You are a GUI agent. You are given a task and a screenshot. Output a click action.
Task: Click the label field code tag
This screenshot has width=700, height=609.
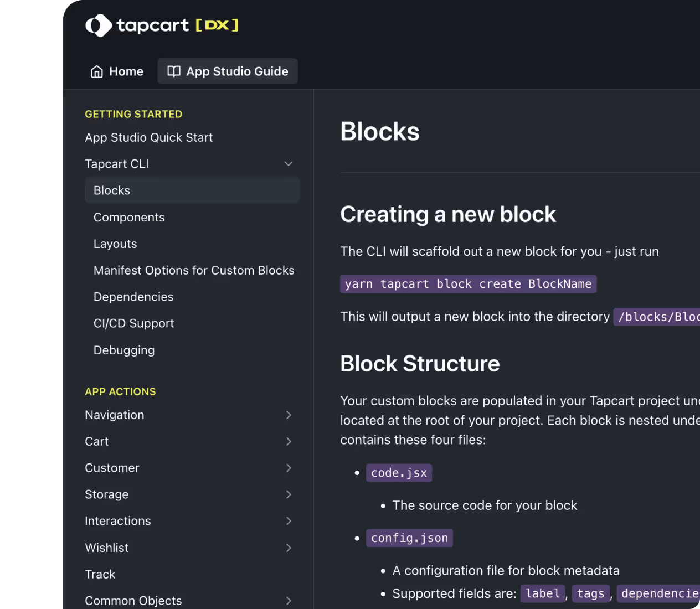click(543, 593)
